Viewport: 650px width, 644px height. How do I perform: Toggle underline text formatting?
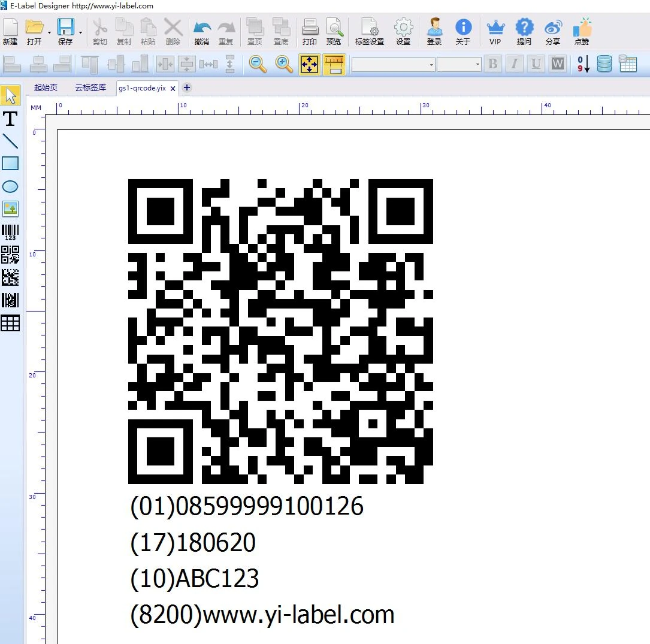tap(536, 64)
